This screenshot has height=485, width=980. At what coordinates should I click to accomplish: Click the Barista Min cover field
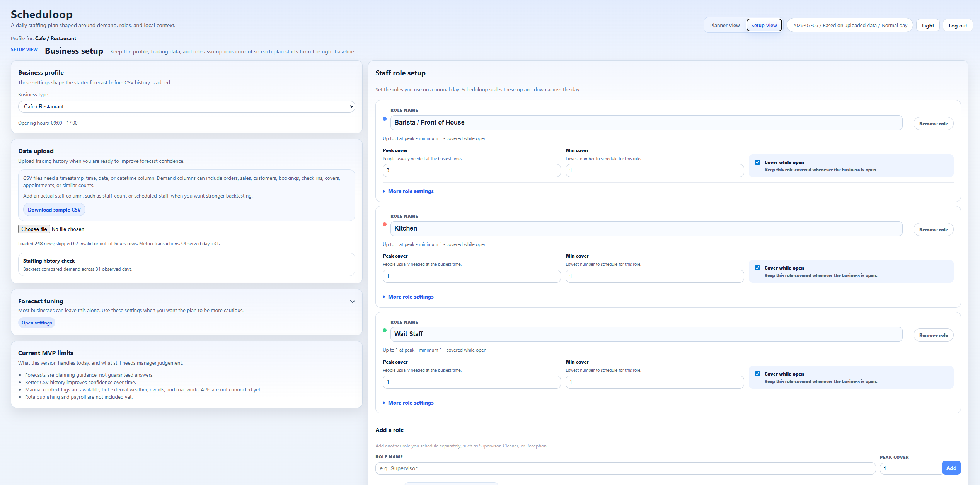coord(654,171)
